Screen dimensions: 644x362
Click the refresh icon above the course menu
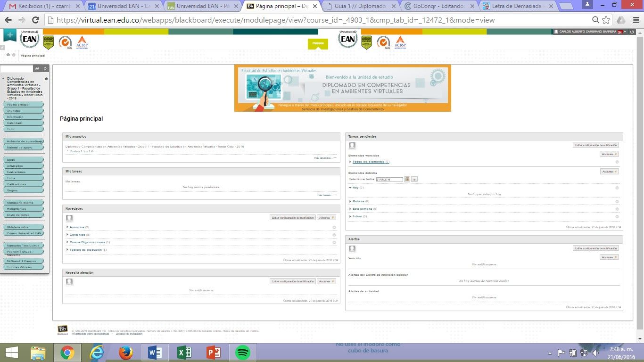coord(45,68)
